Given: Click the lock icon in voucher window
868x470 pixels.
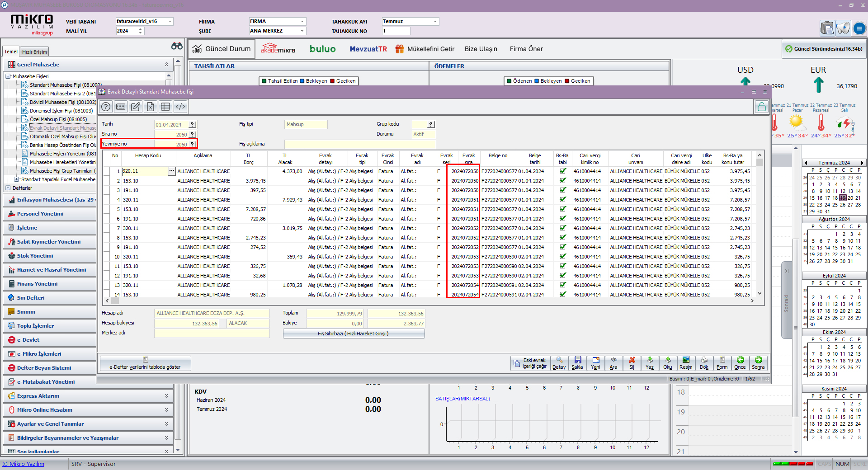Looking at the screenshot, I should 761,107.
